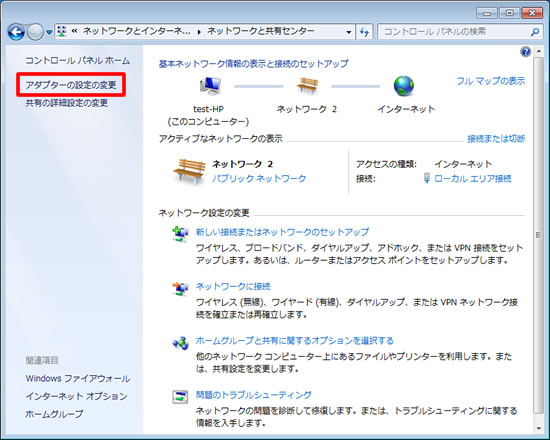The width and height of the screenshot is (550, 440).
Task: Open インターネット オプション link
Action: point(76,396)
